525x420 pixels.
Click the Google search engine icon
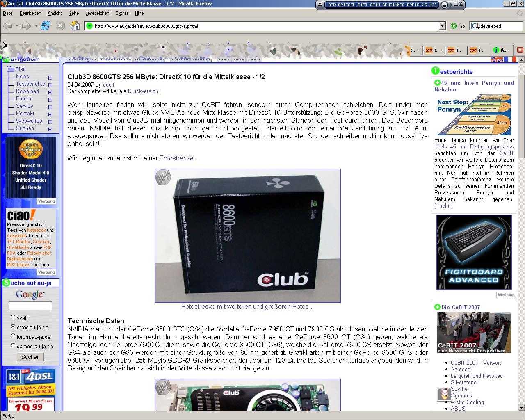coord(475,26)
